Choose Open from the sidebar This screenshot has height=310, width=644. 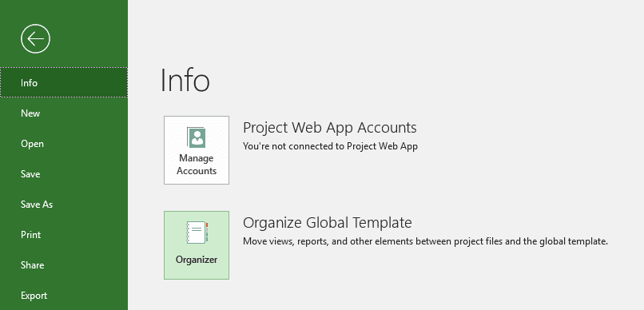64,143
